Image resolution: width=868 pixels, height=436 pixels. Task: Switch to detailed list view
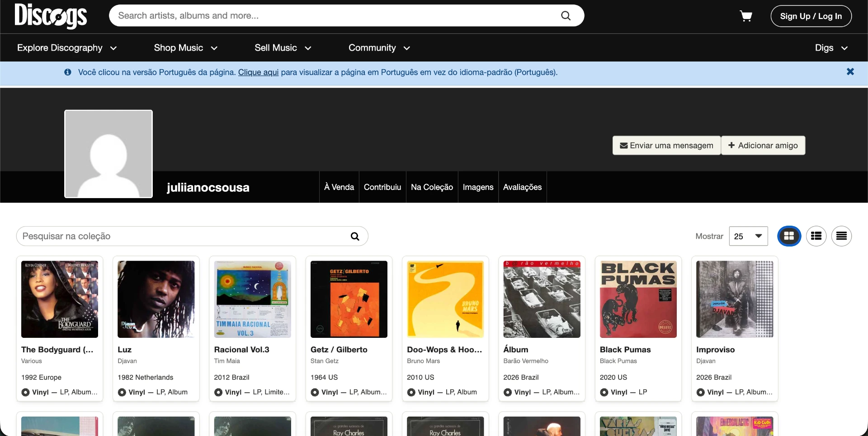[x=816, y=236]
